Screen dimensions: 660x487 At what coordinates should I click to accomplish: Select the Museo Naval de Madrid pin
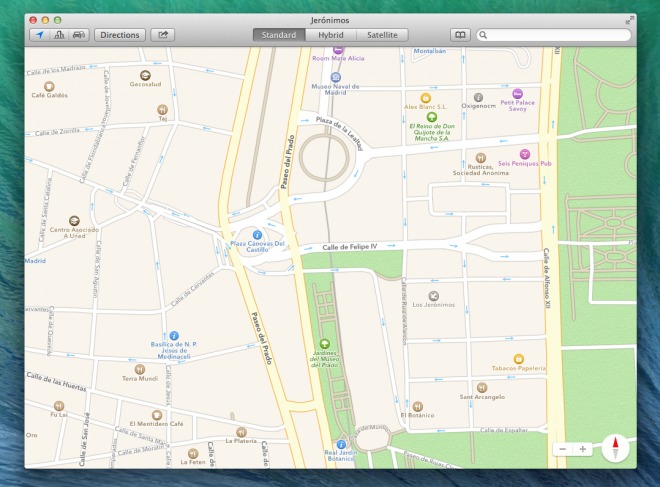tap(335, 77)
